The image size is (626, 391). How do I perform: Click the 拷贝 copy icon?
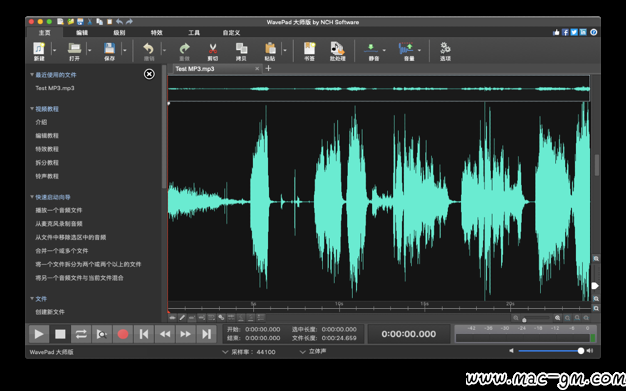[241, 49]
